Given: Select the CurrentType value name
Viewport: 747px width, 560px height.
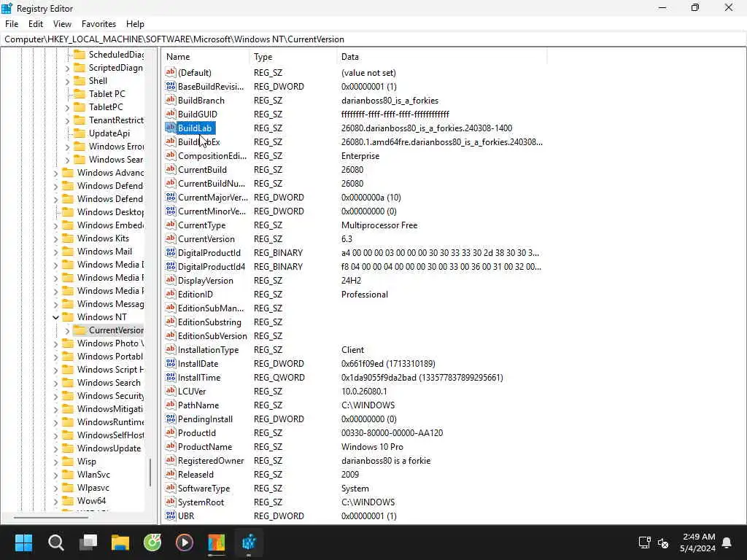Looking at the screenshot, I should point(201,225).
